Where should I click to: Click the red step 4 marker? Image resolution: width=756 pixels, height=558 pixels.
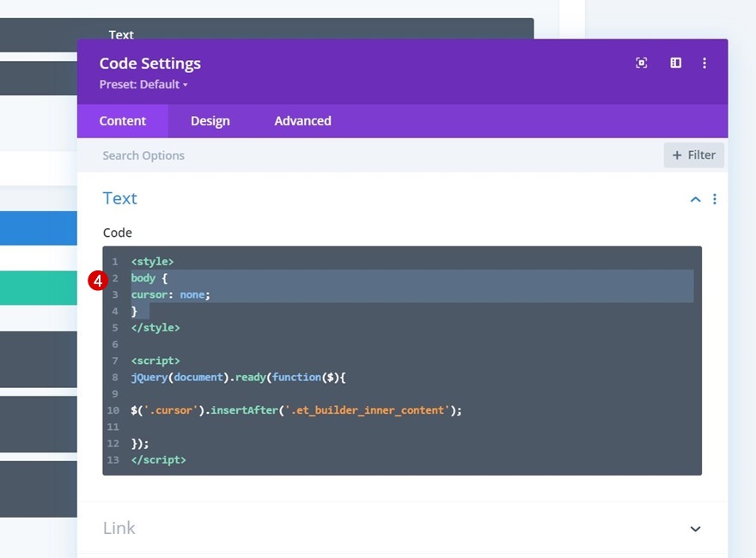97,280
